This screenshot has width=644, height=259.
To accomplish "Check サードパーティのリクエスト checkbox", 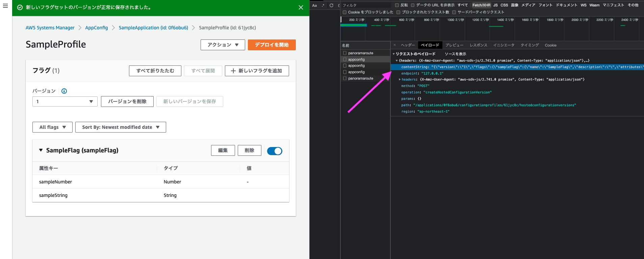I will pos(454,12).
